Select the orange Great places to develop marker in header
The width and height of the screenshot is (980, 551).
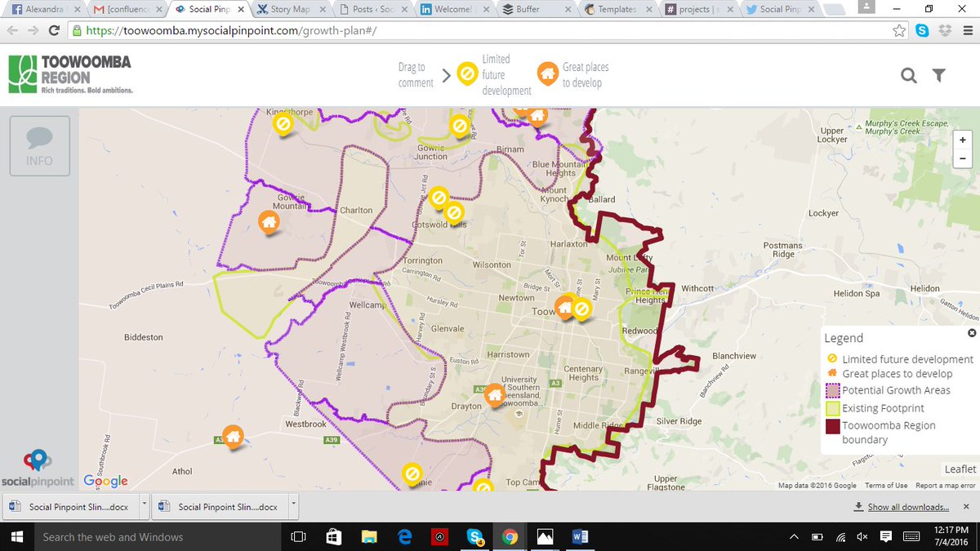click(547, 73)
